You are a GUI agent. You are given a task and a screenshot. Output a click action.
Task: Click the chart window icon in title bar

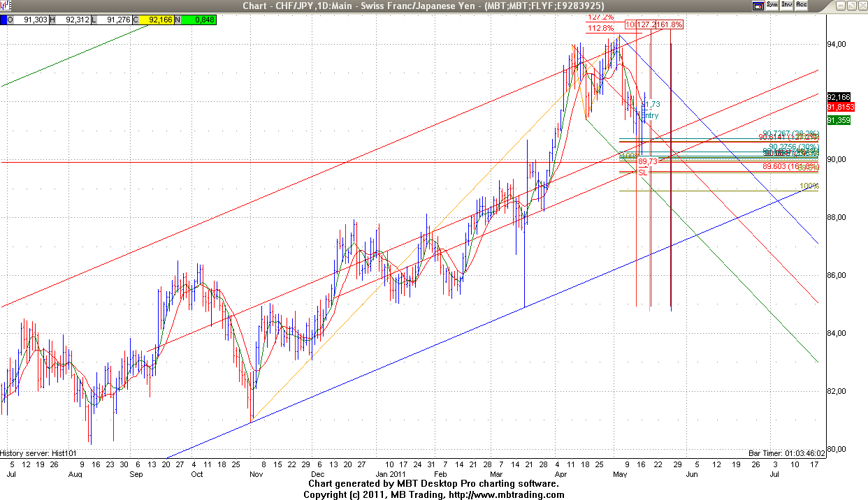(6, 6)
